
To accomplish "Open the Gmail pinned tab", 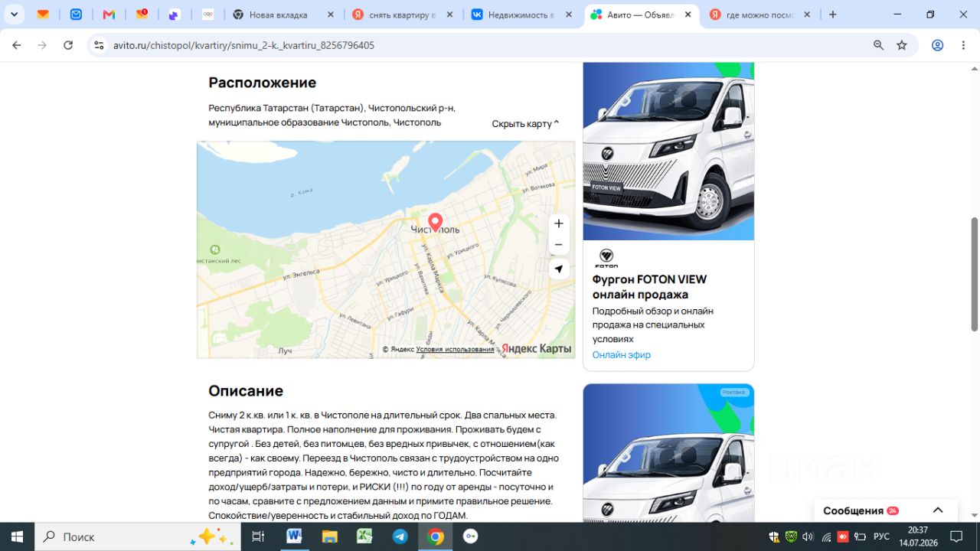I will pyautogui.click(x=109, y=15).
